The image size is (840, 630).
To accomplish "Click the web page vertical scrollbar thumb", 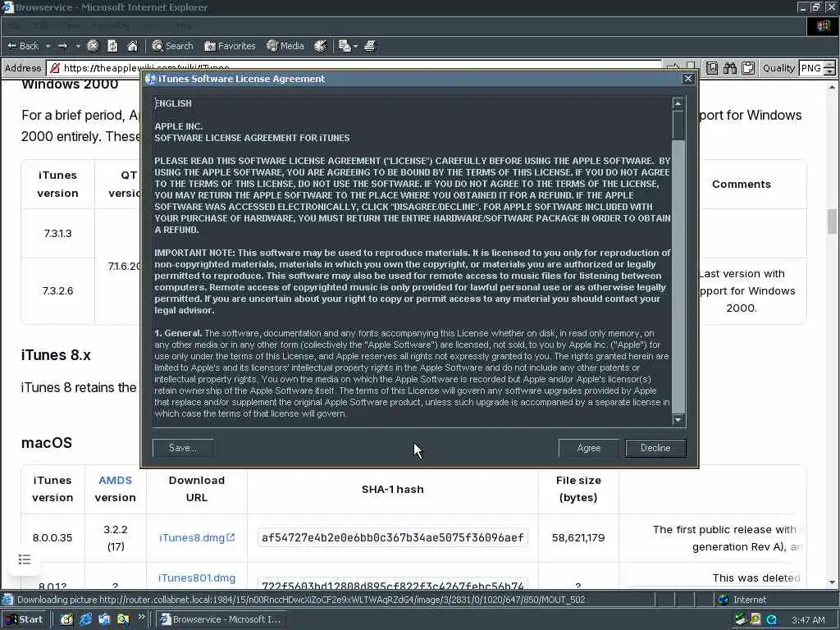I will click(832, 221).
